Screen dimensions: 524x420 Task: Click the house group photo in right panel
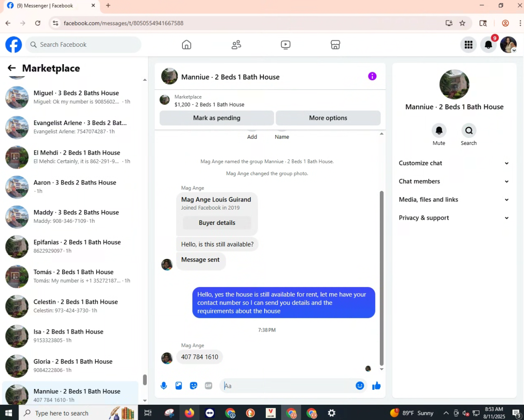coord(454,85)
